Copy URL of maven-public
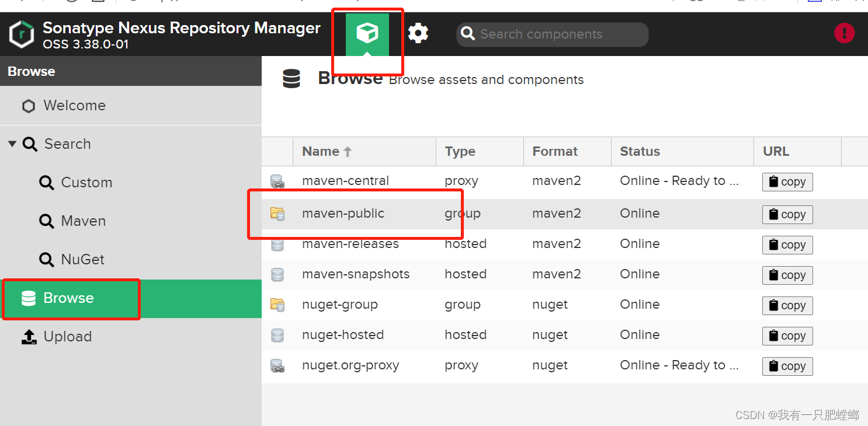This screenshot has height=426, width=868. (x=787, y=215)
